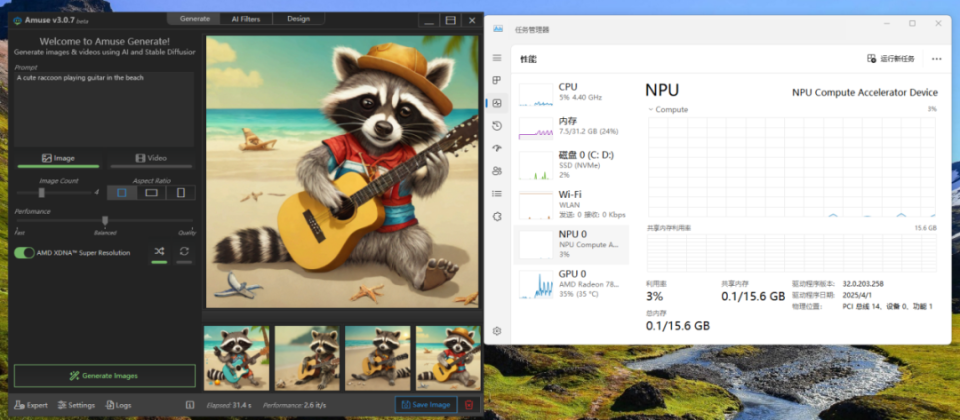Open the Task Manager hamburger navigation menu
The height and width of the screenshot is (420, 960).
tap(497, 58)
